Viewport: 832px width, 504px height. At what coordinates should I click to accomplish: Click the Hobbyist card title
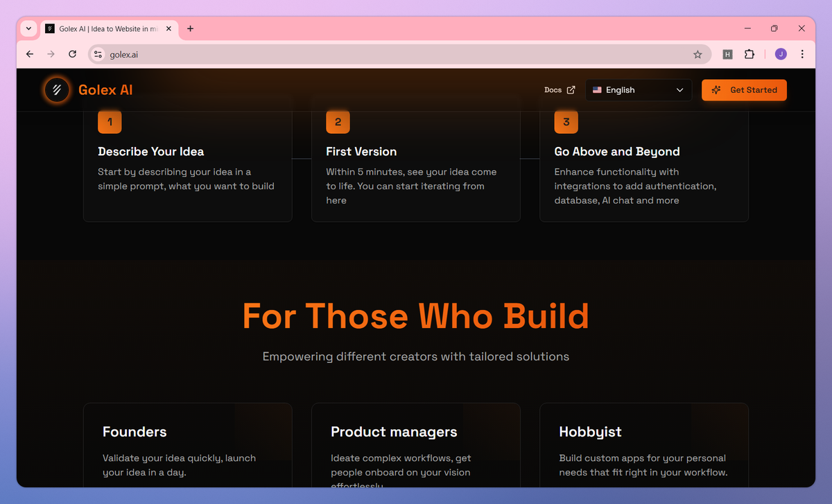(591, 432)
